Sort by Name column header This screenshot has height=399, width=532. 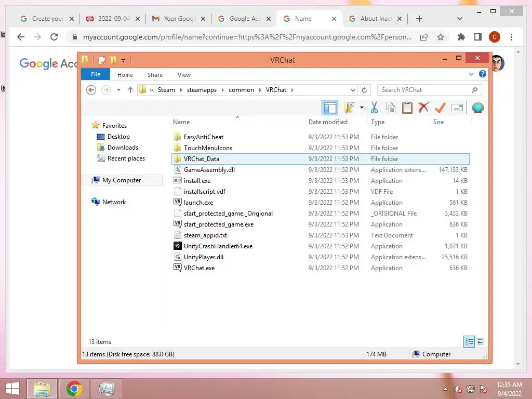point(237,122)
